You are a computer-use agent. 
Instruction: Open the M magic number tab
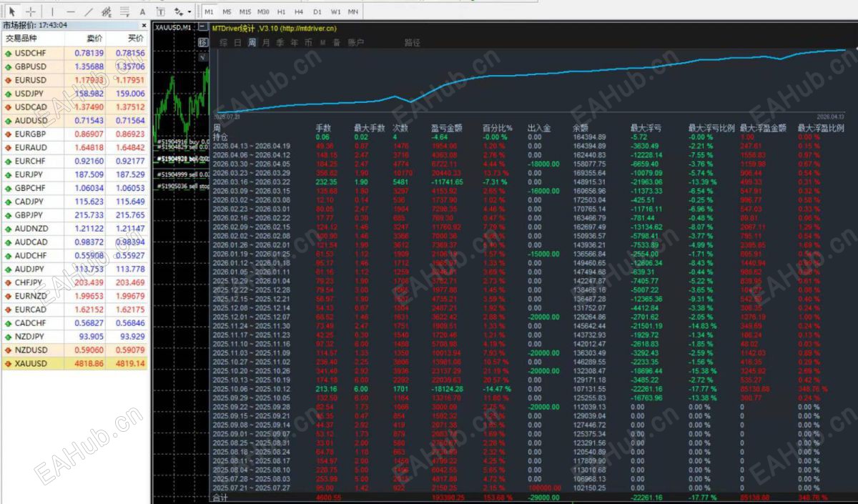(x=322, y=43)
